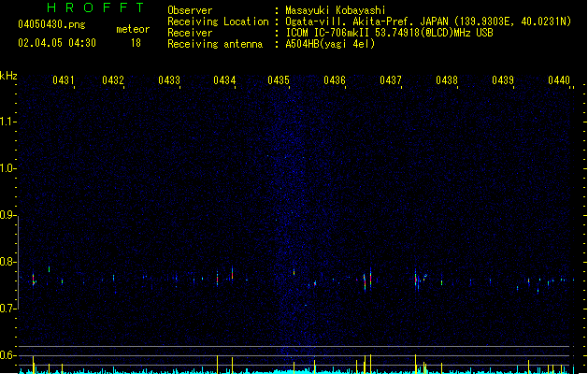Click the 0439 time marker
588x374 pixels.
point(503,80)
